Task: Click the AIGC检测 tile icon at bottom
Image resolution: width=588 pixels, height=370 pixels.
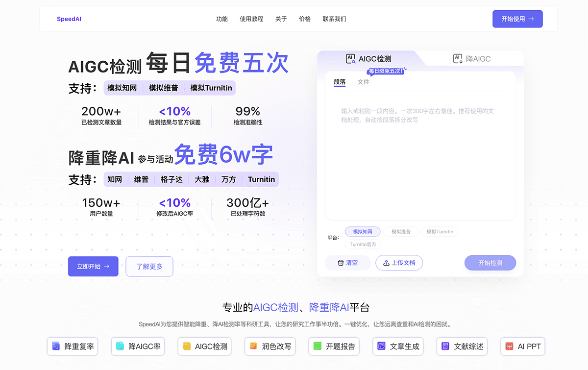Action: (187, 346)
